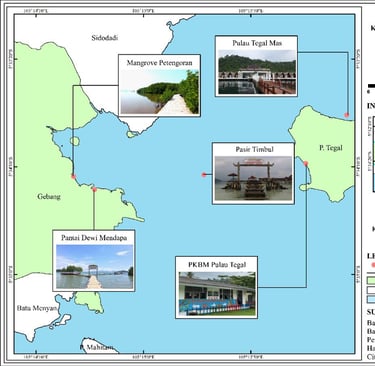
Task: Click the Mangrove Petengoran photo thumbnail
Action: tap(160, 92)
